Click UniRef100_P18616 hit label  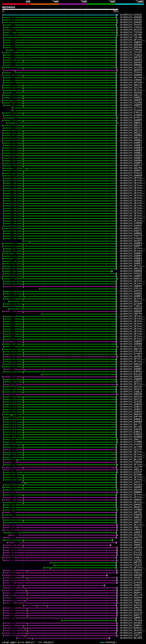pos(131,55)
